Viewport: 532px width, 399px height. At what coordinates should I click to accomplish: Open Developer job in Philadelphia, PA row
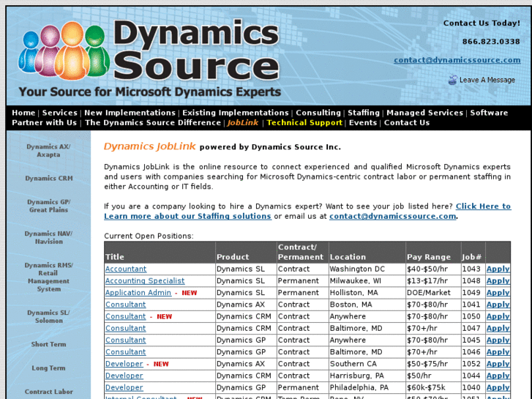tap(124, 388)
